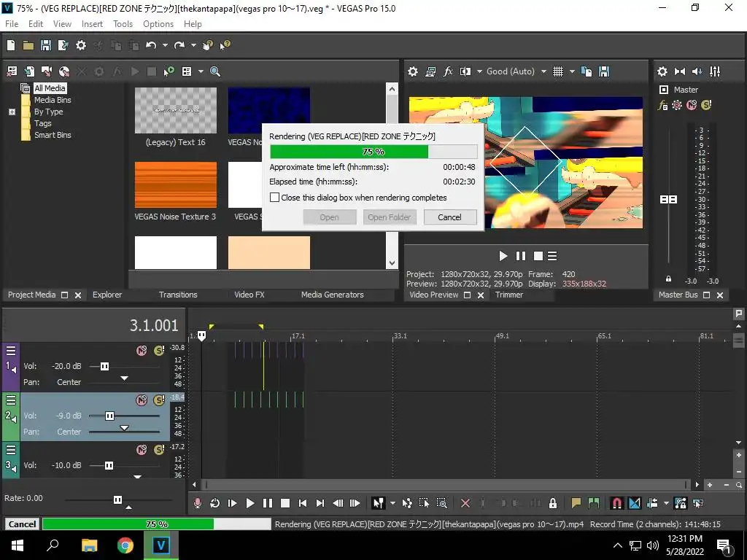This screenshot has width=747, height=560.
Task: Select the All Media tree item
Action: (50, 88)
